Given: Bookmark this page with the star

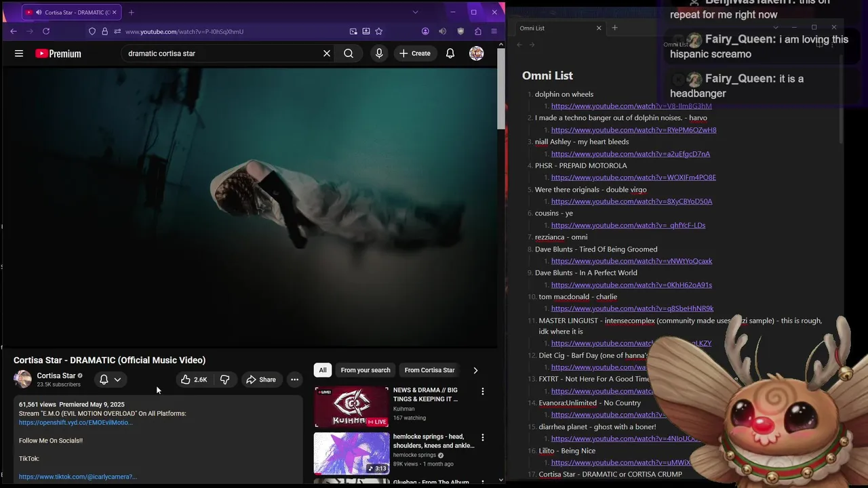Looking at the screenshot, I should coord(379,31).
